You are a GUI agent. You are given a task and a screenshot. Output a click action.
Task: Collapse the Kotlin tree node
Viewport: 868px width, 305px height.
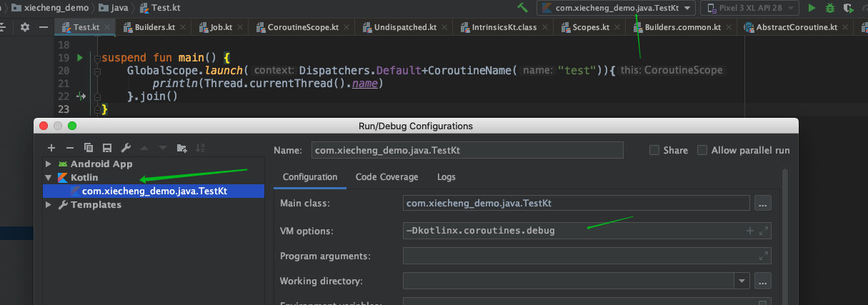49,177
